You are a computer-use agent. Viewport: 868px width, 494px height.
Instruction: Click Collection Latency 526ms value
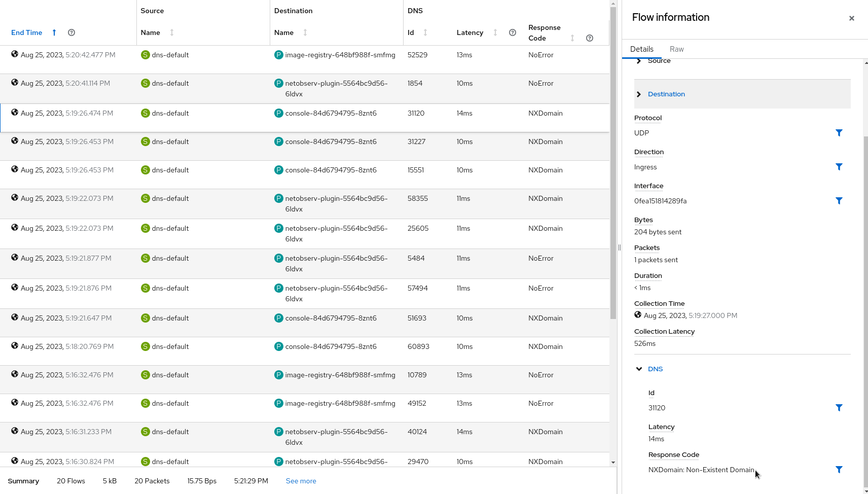pos(645,343)
